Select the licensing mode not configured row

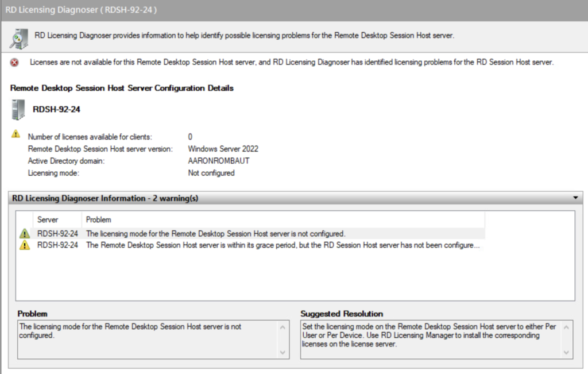215,234
